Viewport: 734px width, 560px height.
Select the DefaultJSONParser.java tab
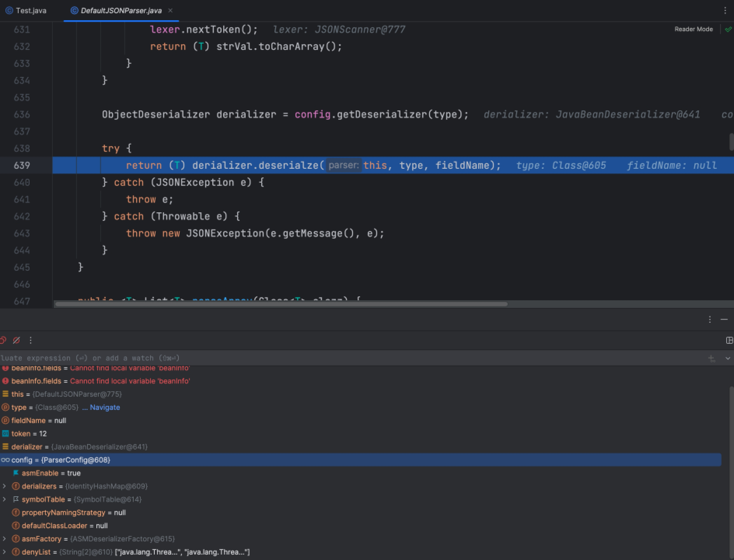click(x=121, y=10)
